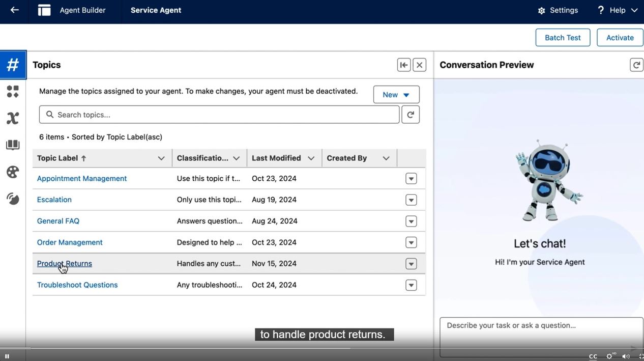
Task: Refresh the Conversation Preview panel
Action: 636,65
